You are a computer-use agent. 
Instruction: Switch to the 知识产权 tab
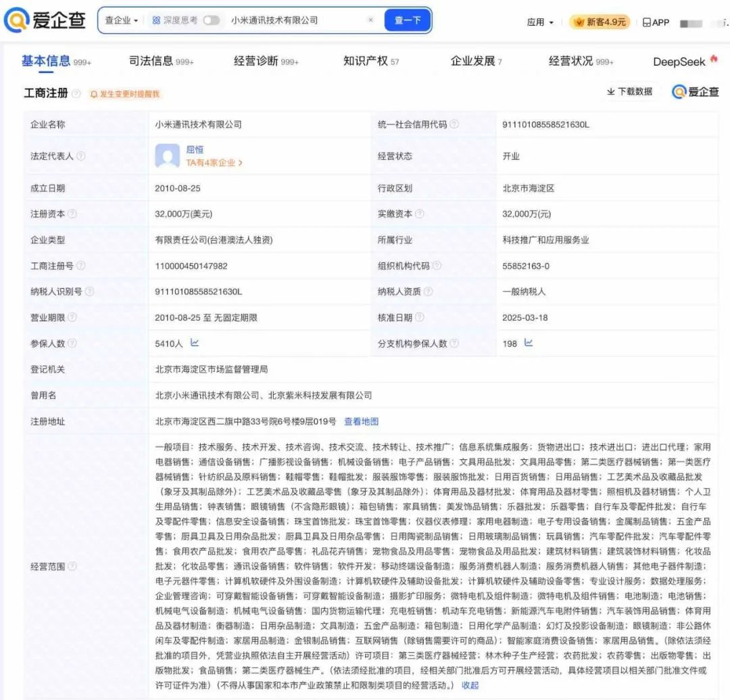click(x=371, y=62)
